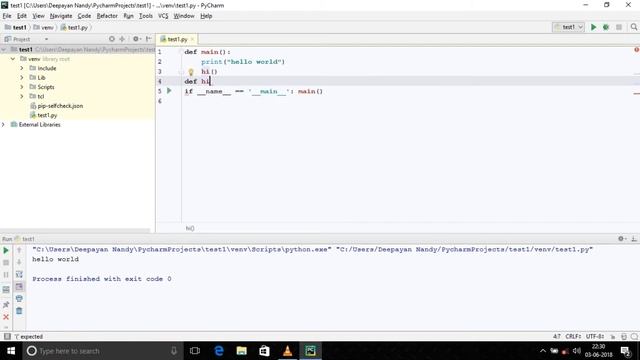Image resolution: width=640 pixels, height=360 pixels.
Task: Open Microsoft Edge from taskbar
Action: point(219,351)
